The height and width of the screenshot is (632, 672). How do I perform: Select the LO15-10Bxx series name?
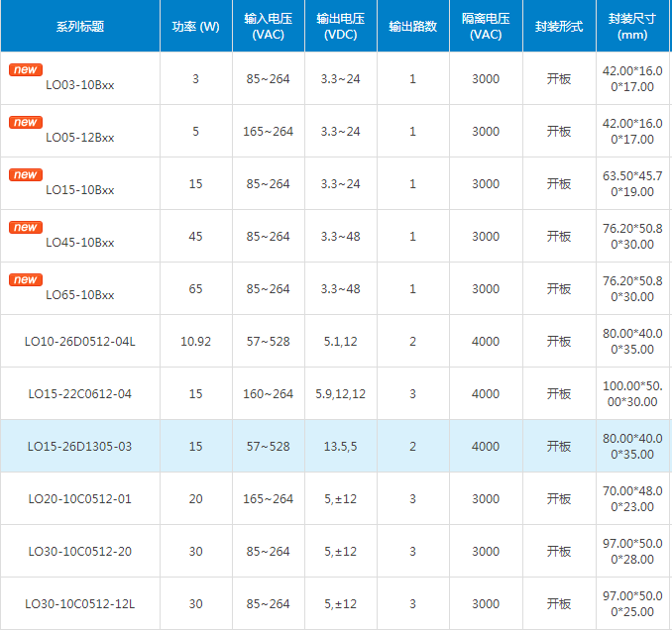pos(79,190)
